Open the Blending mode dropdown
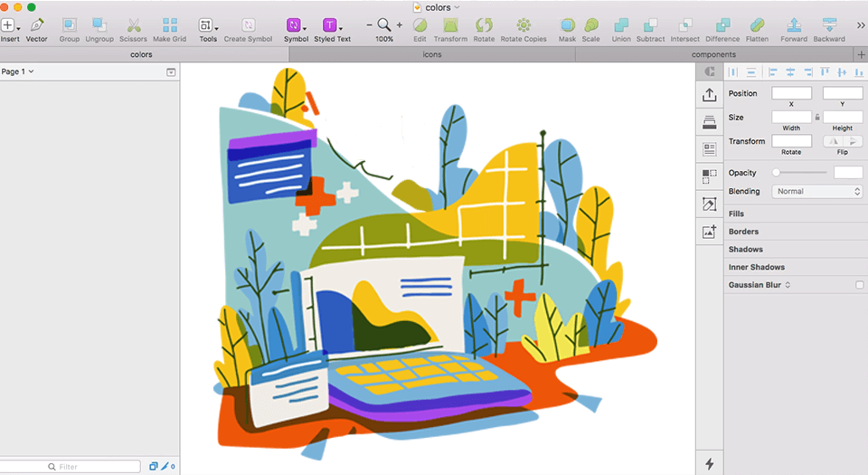Viewport: 868px width, 475px height. [x=817, y=192]
